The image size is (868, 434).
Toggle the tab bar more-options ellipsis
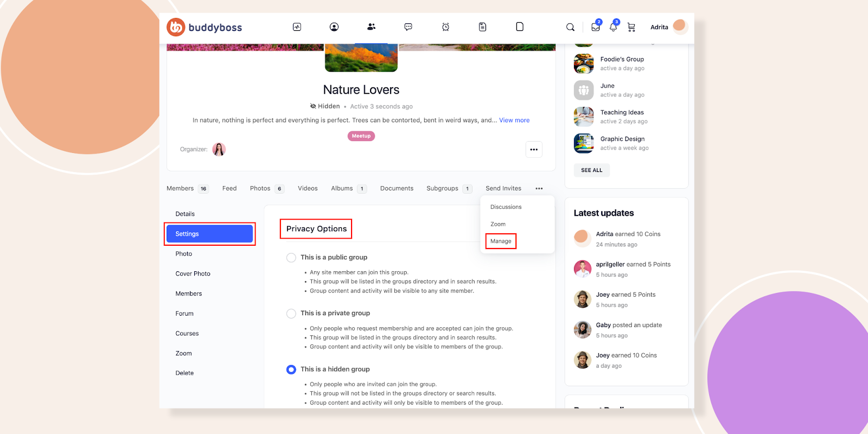[539, 188]
